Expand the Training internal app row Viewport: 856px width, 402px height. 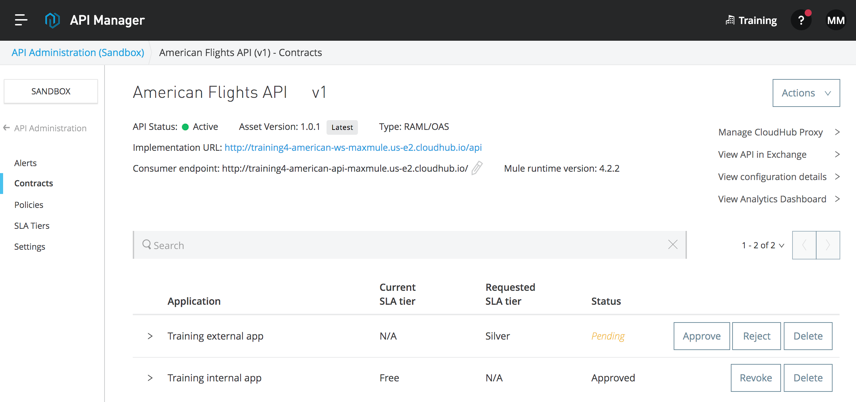[150, 378]
